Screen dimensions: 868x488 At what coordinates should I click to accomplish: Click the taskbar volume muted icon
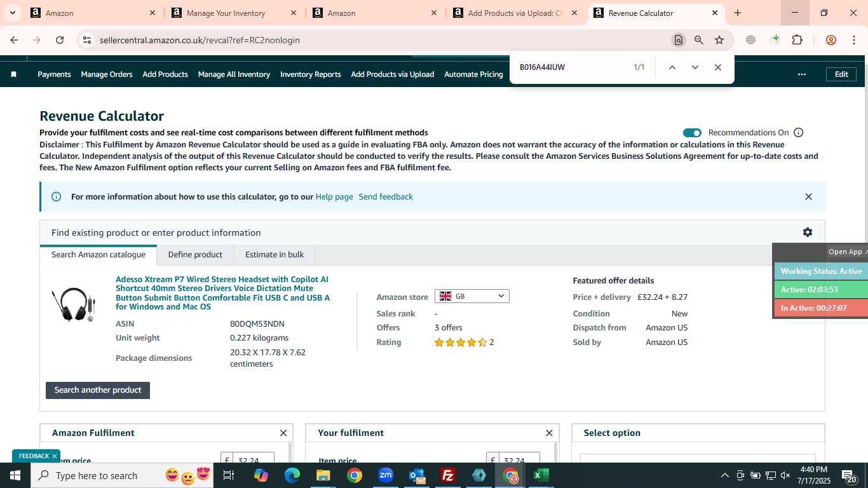785,475
